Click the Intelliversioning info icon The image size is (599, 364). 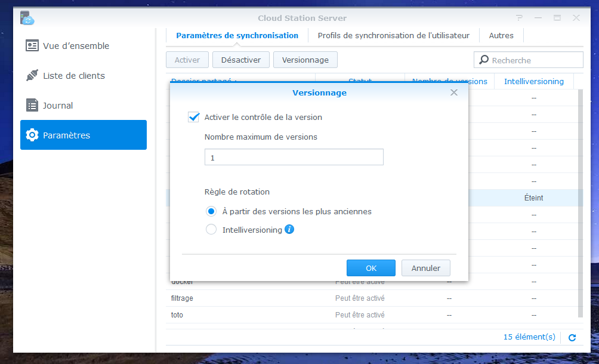(x=289, y=230)
